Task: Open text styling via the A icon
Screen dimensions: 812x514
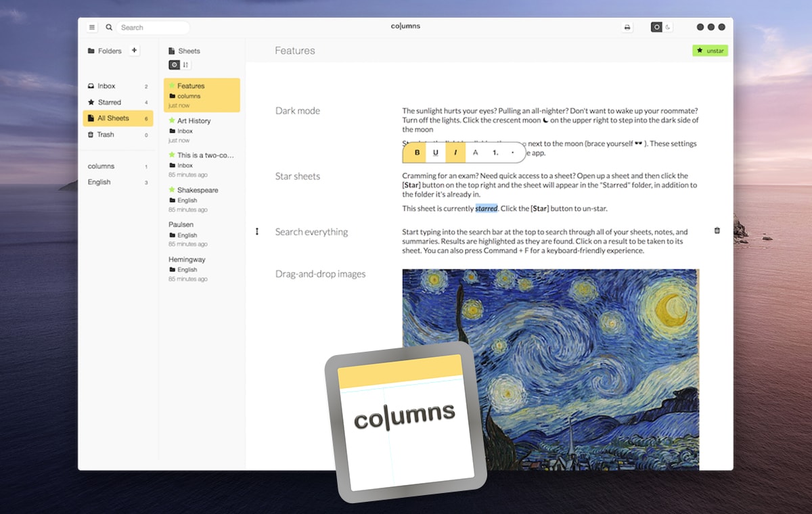Action: click(475, 153)
